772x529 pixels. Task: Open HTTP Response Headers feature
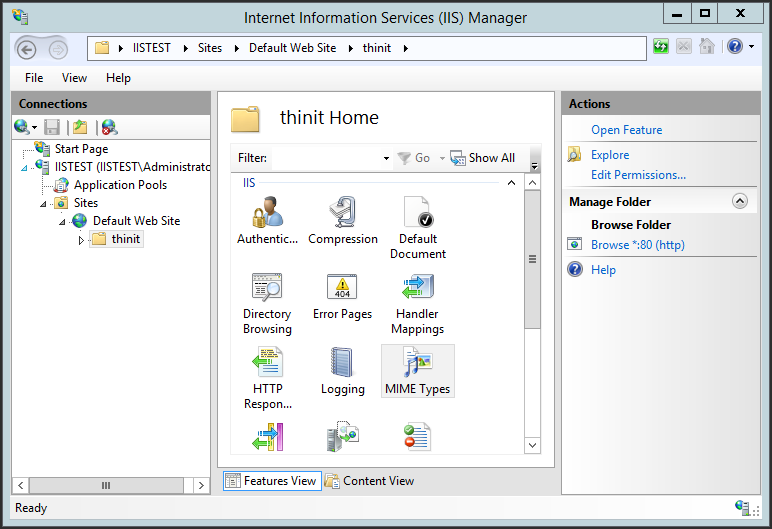(x=267, y=378)
